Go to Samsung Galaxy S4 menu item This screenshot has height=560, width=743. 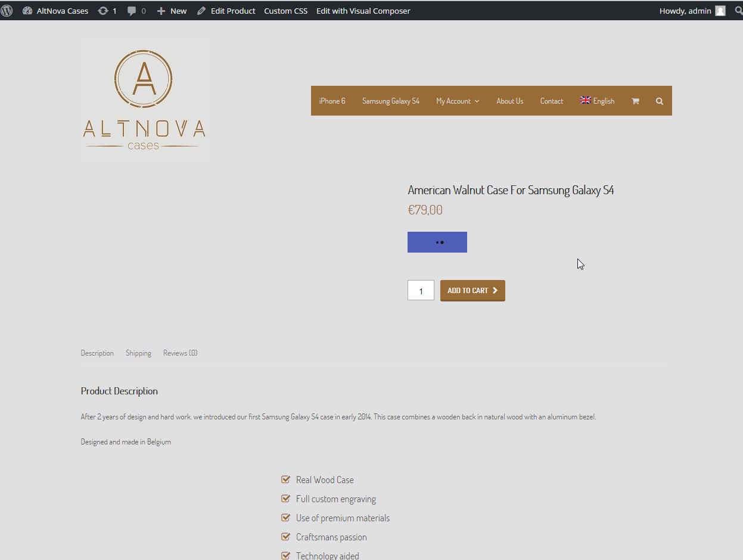pos(391,101)
